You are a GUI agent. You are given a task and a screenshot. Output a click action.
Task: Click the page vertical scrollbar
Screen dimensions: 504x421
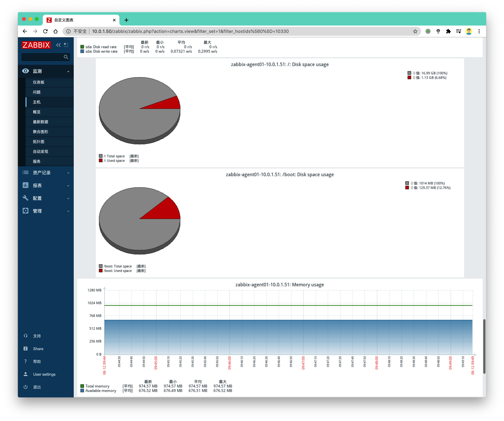484,346
